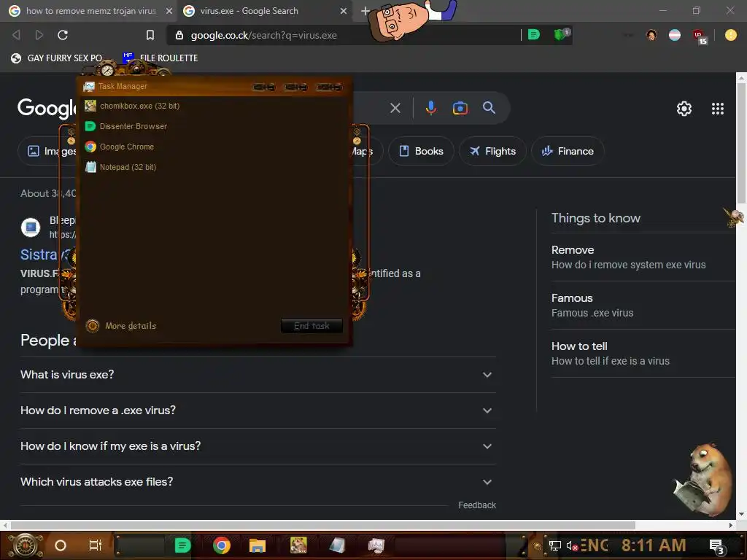Screen dimensions: 747x560
Task: Expand 'Which virus attacks exe files?'
Action: [258, 482]
